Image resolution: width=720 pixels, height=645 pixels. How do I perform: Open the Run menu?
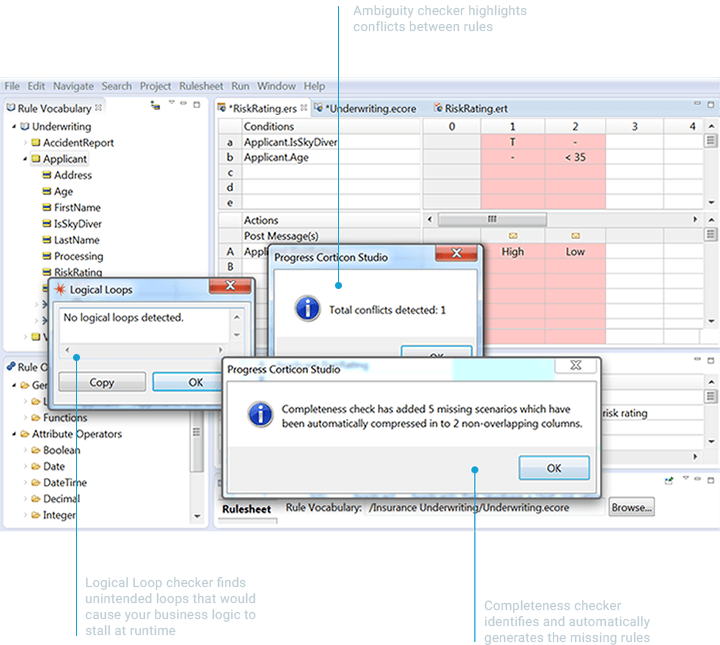(240, 86)
